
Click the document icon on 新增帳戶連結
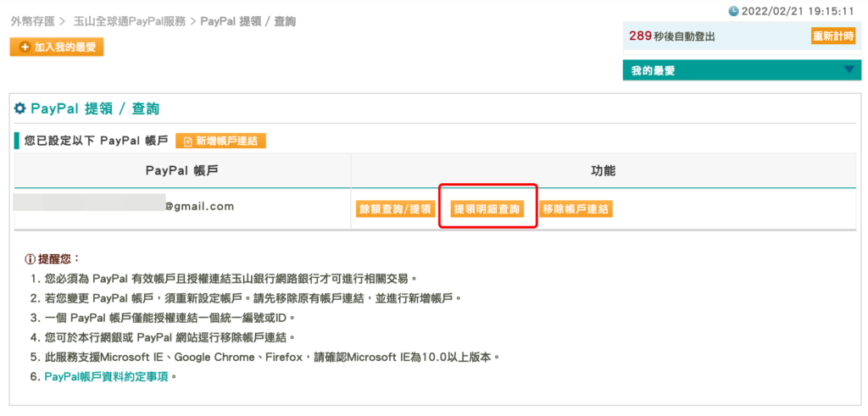tap(187, 141)
